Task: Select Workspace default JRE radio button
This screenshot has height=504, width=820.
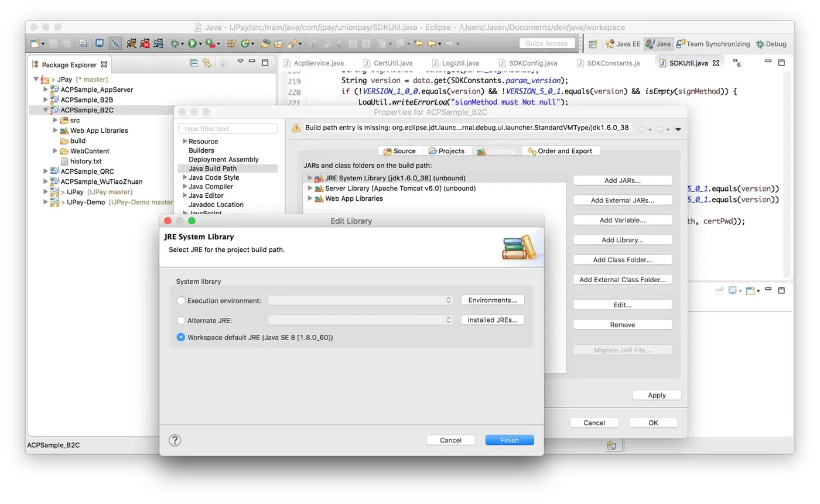Action: coord(181,337)
